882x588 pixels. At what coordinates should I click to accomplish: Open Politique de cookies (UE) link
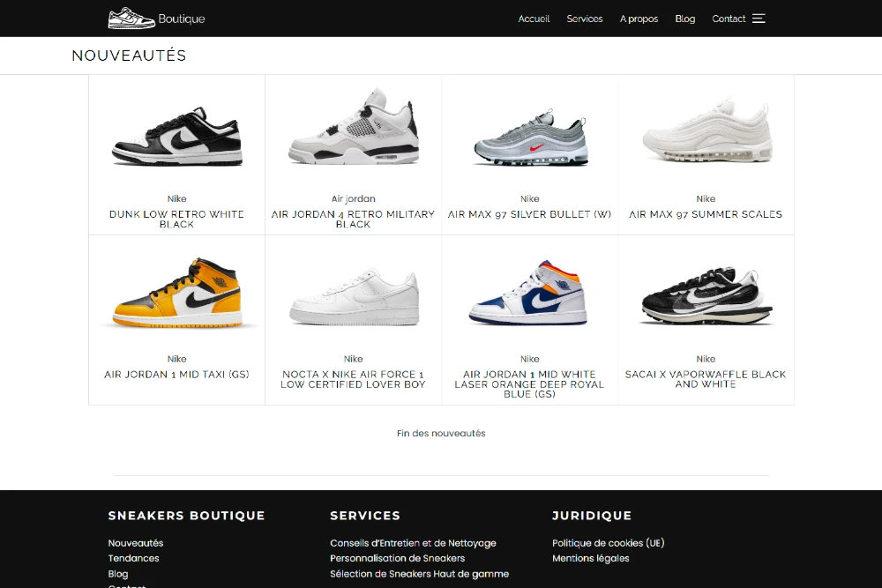pos(608,543)
